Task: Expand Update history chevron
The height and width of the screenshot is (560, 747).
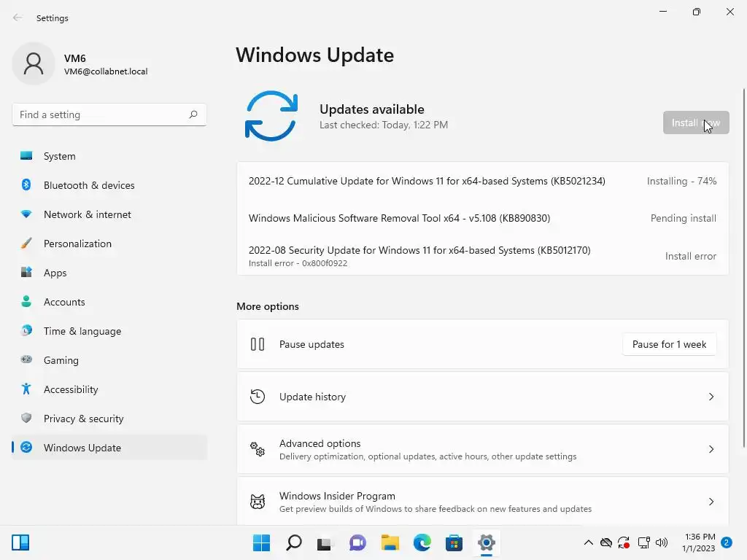Action: tap(711, 397)
